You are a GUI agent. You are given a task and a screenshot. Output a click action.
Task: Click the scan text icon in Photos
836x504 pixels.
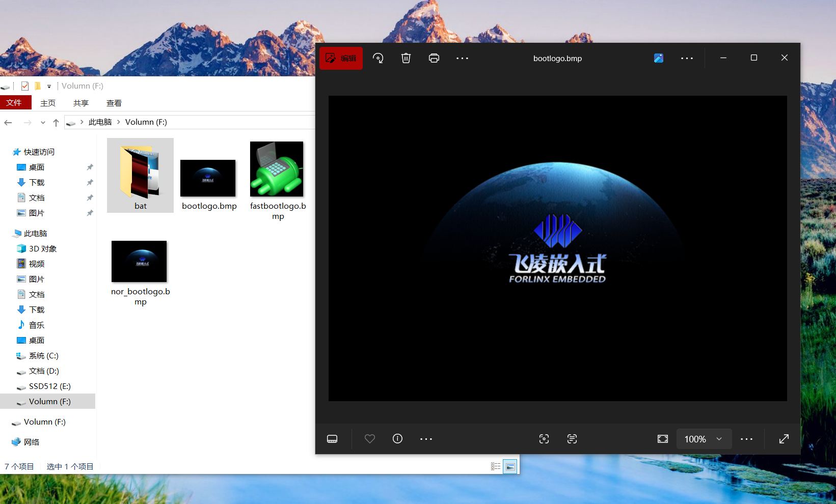tap(572, 439)
